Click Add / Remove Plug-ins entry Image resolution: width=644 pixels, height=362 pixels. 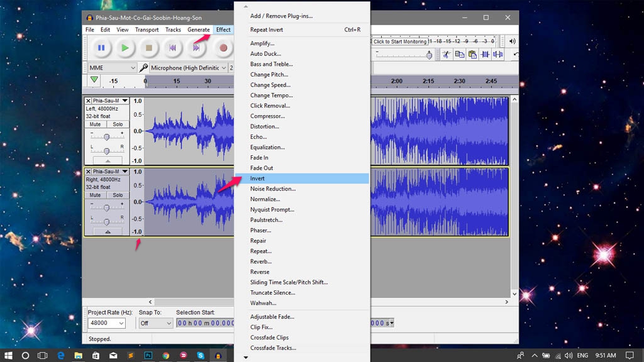[281, 16]
